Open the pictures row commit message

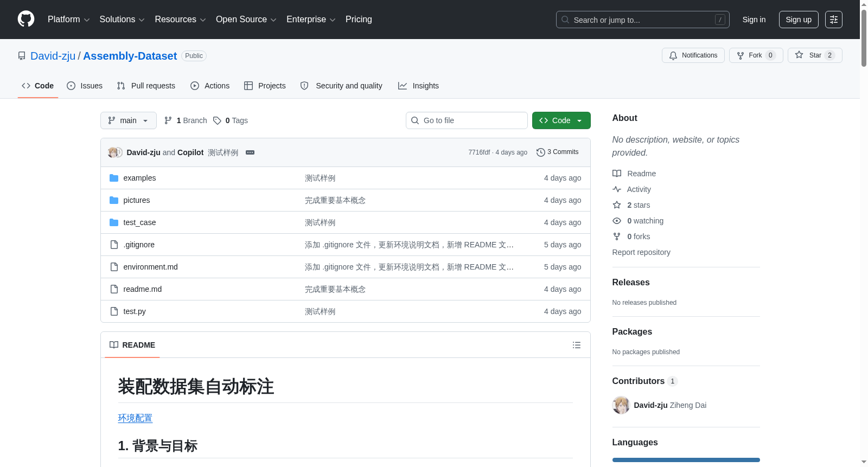click(x=335, y=200)
